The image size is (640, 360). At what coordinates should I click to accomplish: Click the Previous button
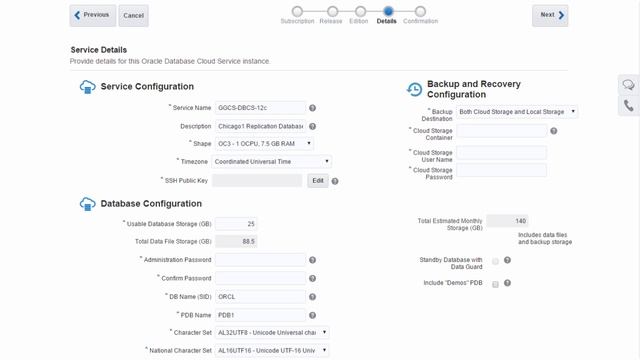(x=93, y=16)
